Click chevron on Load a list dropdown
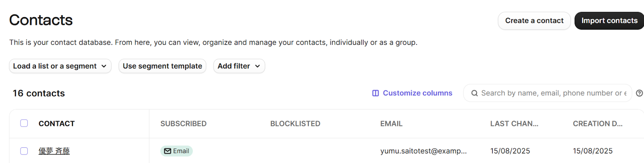The width and height of the screenshot is (644, 163). (x=104, y=66)
